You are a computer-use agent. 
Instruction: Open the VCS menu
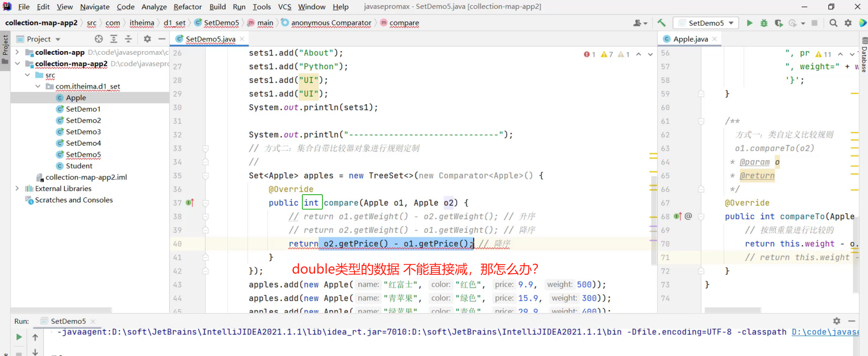[285, 7]
